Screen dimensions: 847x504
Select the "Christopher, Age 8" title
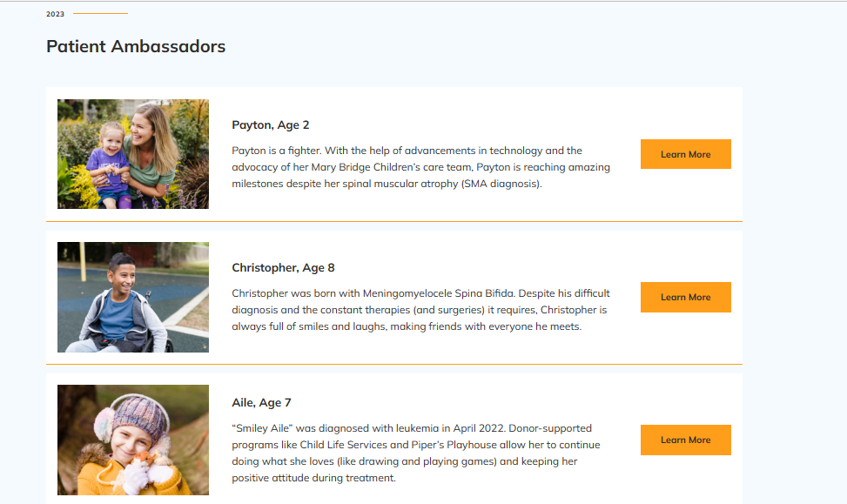pos(283,267)
